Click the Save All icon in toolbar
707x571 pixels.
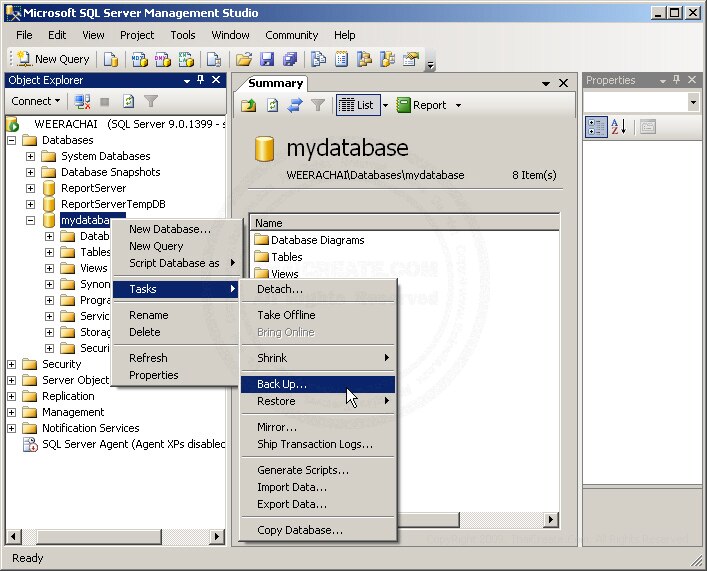[290, 59]
